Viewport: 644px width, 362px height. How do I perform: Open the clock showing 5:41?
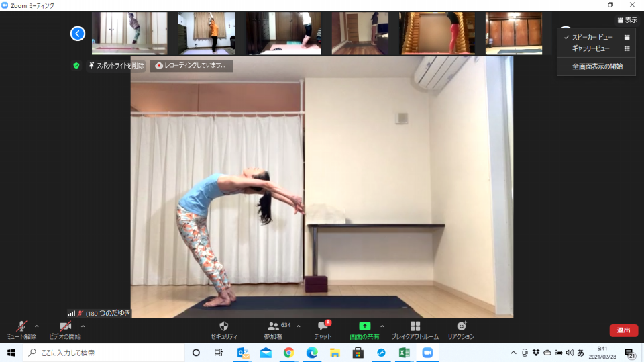pos(602,353)
